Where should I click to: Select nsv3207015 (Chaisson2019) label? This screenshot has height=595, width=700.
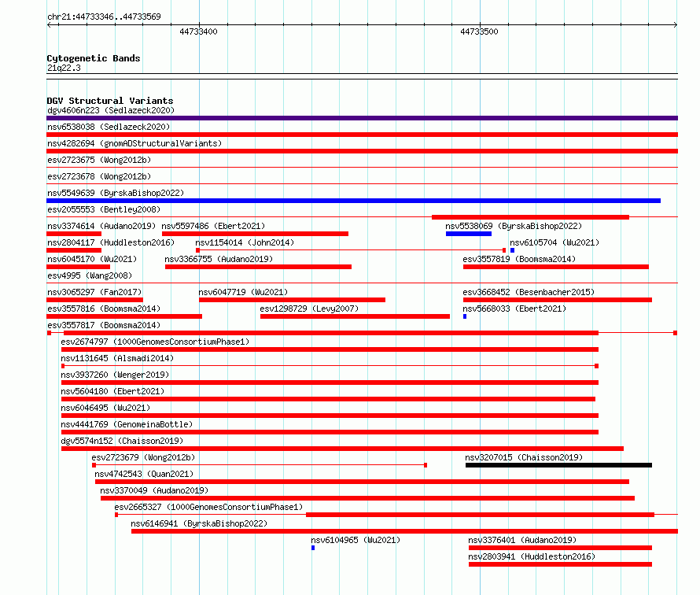click(524, 457)
